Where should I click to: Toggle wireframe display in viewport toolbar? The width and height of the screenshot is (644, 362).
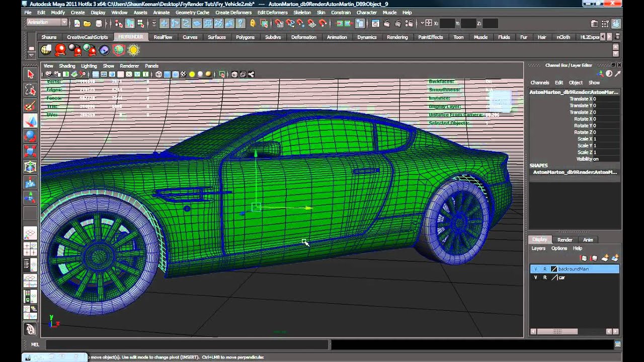[158, 74]
